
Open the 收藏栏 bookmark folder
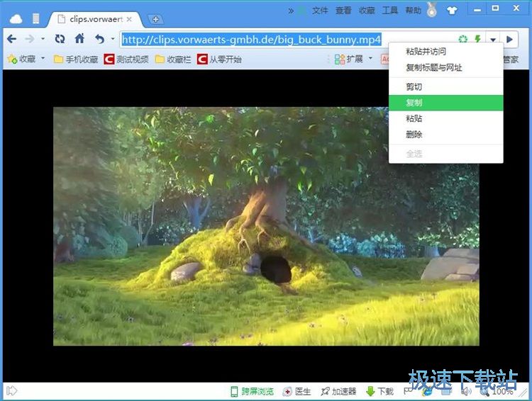click(172, 60)
